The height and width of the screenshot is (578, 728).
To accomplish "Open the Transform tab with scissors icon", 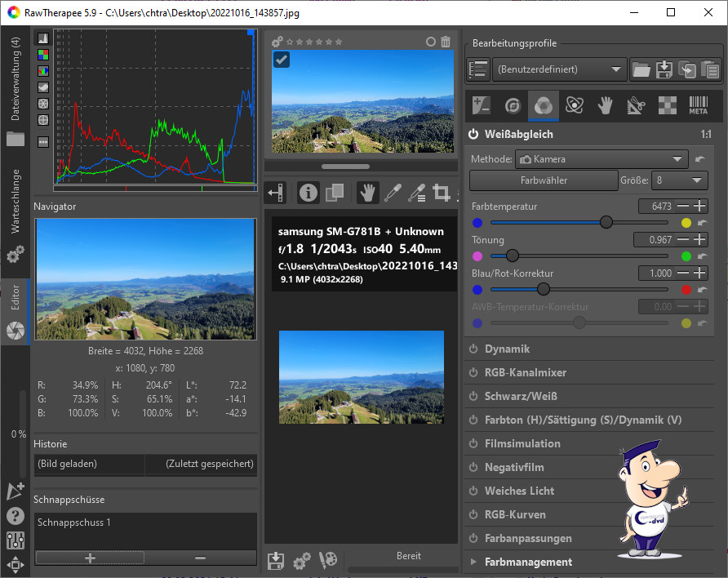I will tap(636, 106).
